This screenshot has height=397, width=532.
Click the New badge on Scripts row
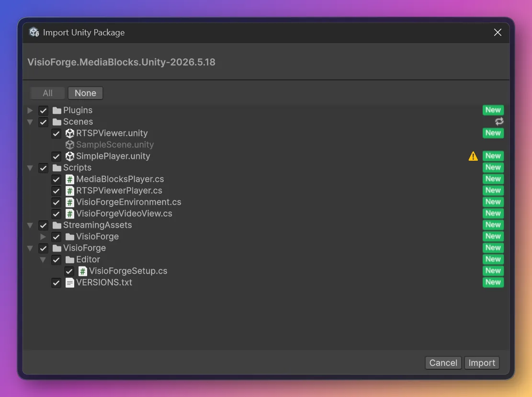pos(493,167)
